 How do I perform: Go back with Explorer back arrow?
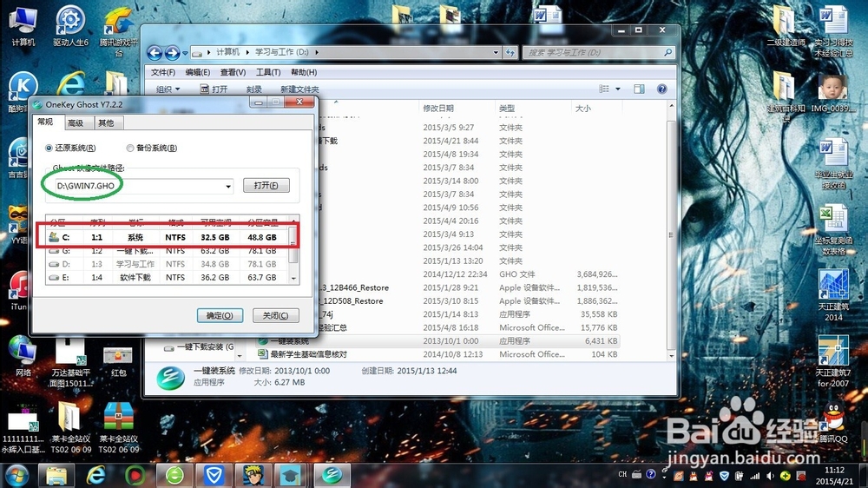tap(155, 53)
